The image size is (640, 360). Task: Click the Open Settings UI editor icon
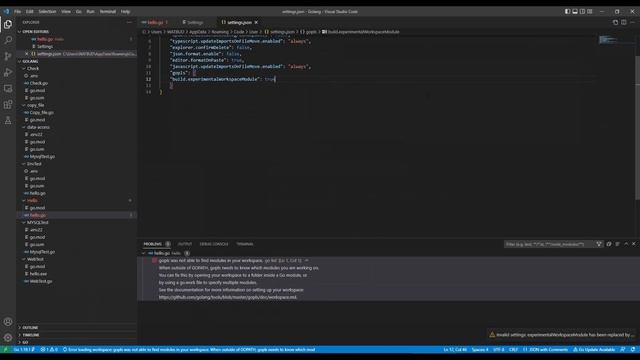[616, 22]
